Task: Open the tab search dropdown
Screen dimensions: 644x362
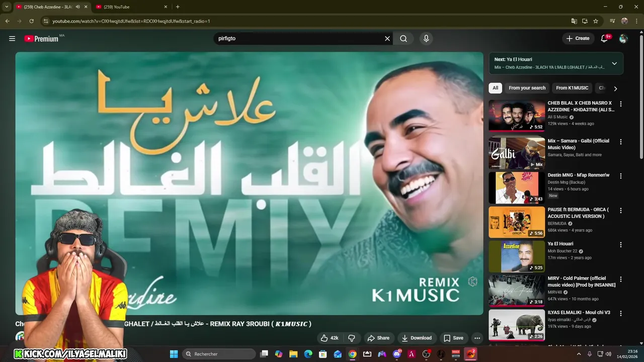Action: click(x=7, y=7)
